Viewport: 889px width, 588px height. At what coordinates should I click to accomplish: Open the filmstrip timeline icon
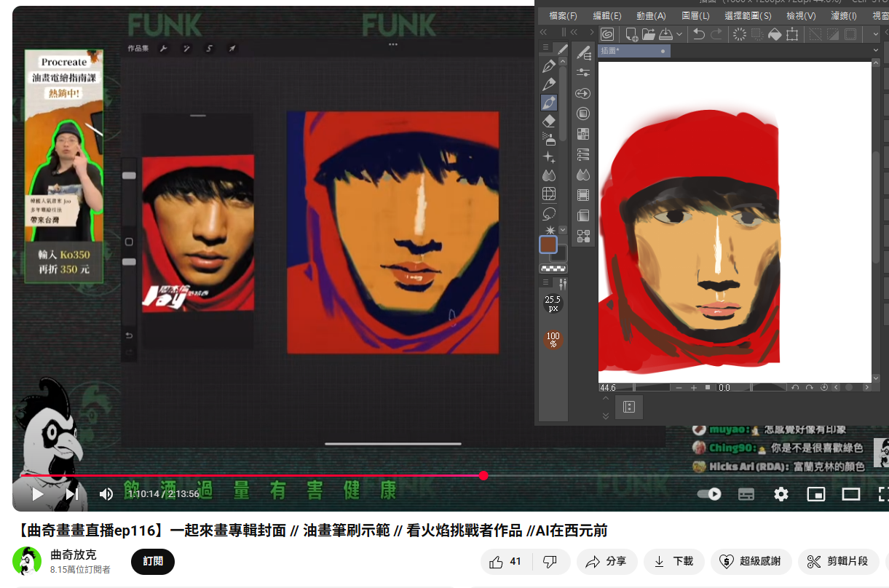click(x=582, y=195)
